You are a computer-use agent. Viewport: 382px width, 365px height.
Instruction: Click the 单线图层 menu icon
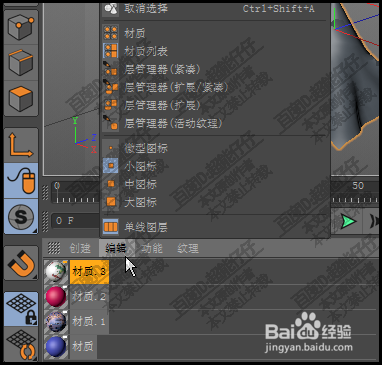tap(111, 227)
